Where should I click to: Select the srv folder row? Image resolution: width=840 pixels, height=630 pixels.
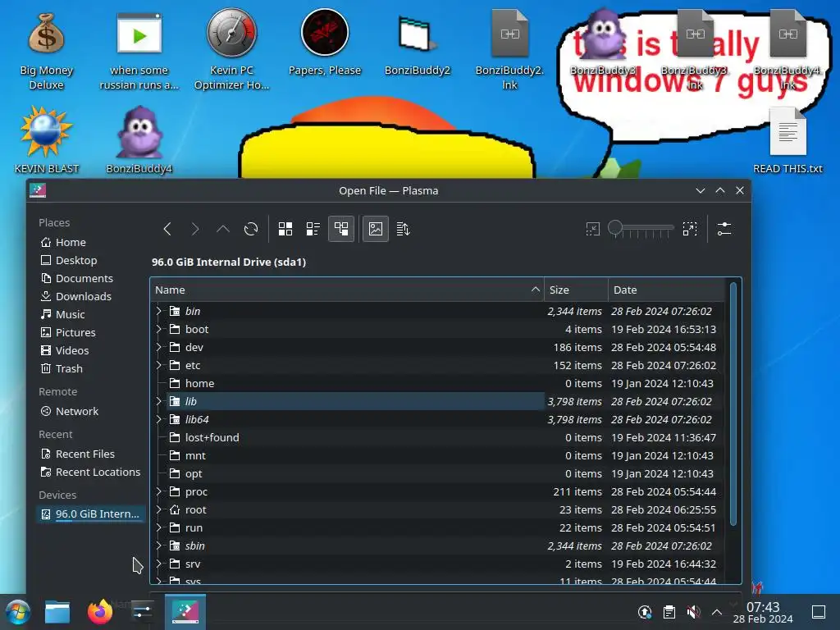pyautogui.click(x=437, y=564)
